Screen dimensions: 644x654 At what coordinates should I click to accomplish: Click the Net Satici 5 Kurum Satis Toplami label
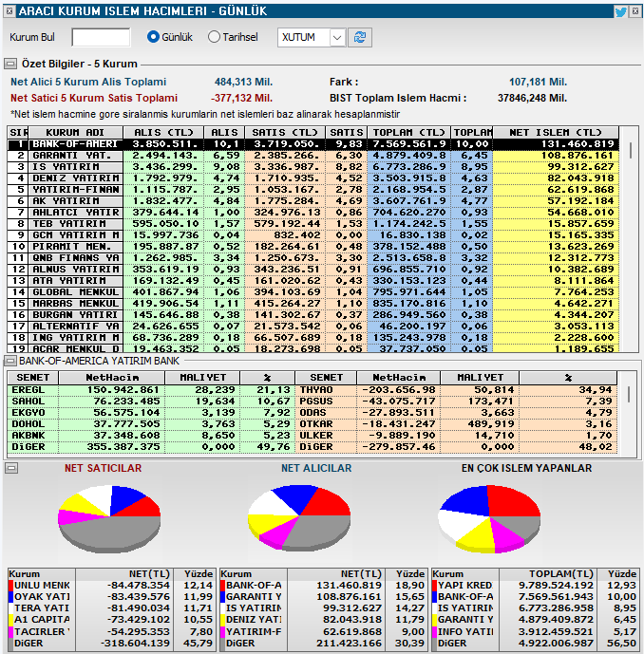point(94,99)
